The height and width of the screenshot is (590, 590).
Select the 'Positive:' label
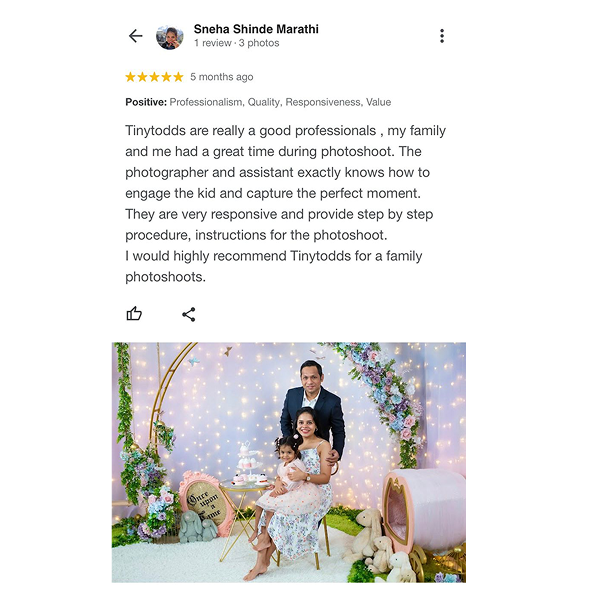click(x=146, y=102)
